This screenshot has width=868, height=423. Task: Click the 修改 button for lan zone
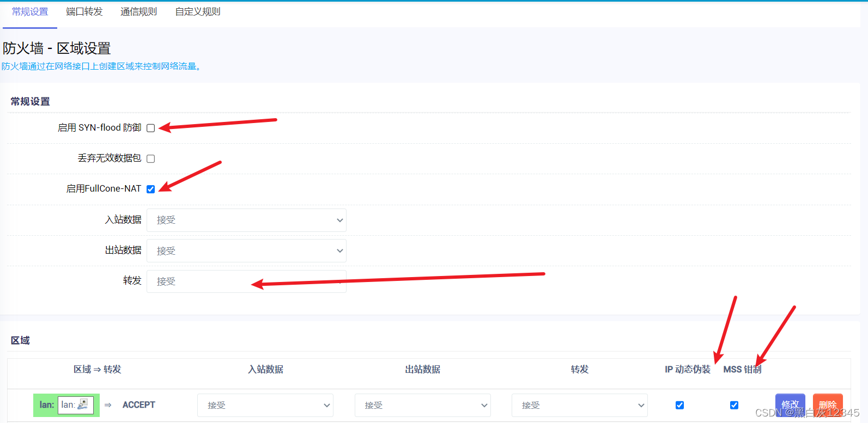pyautogui.click(x=790, y=404)
